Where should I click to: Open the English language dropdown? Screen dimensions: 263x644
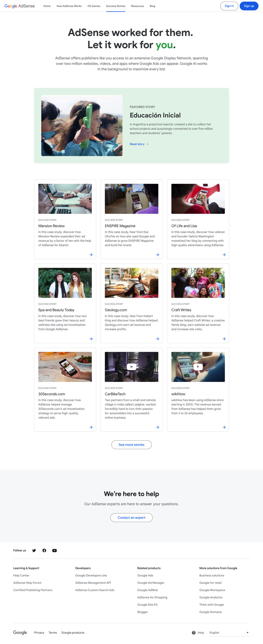[x=229, y=633]
